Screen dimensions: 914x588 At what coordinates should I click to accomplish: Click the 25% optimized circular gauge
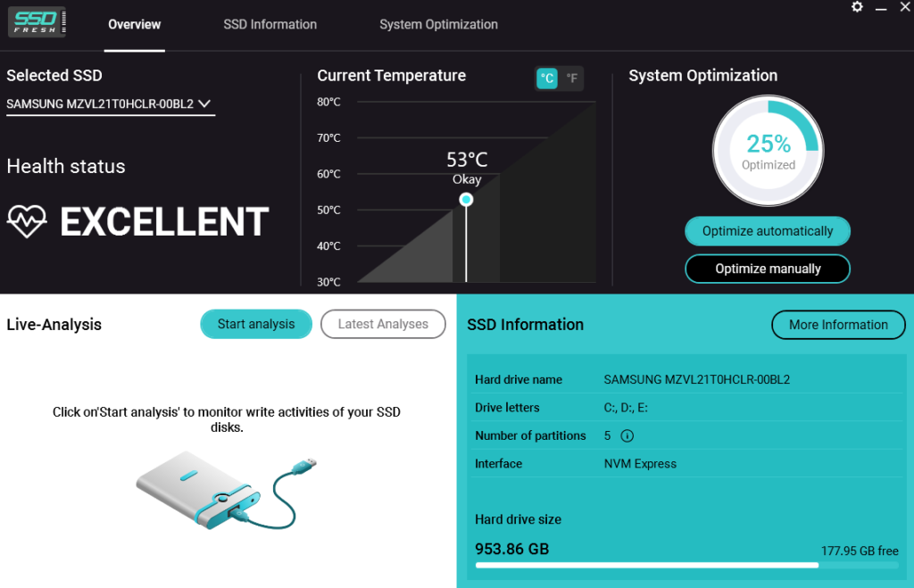click(768, 150)
